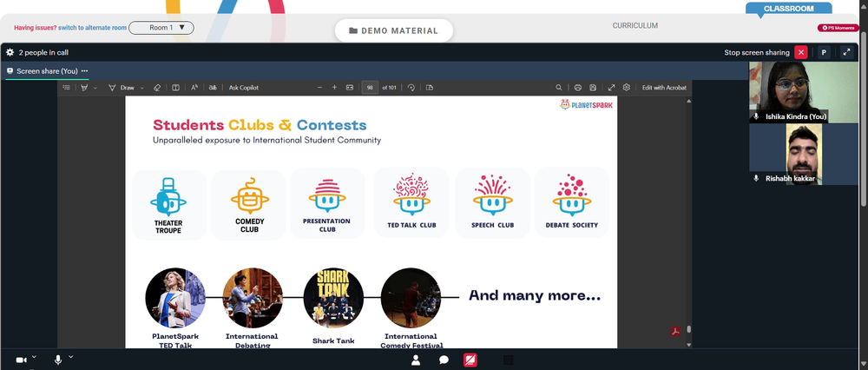Select the Draw tool
This screenshot has height=370, width=868.
pos(122,88)
